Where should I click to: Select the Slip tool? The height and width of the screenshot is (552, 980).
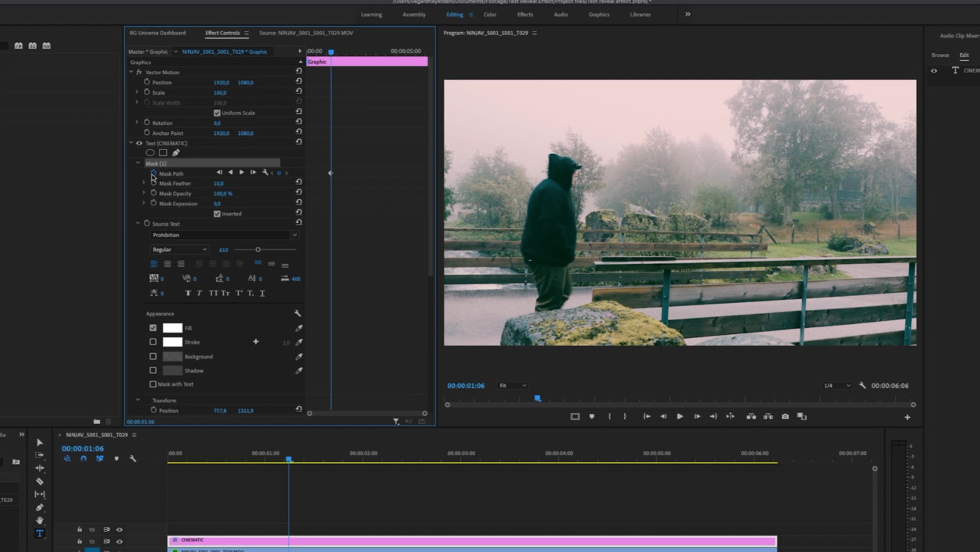click(x=40, y=494)
